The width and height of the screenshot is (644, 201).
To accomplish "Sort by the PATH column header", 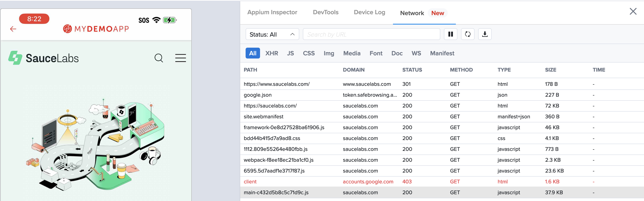I will coord(250,70).
